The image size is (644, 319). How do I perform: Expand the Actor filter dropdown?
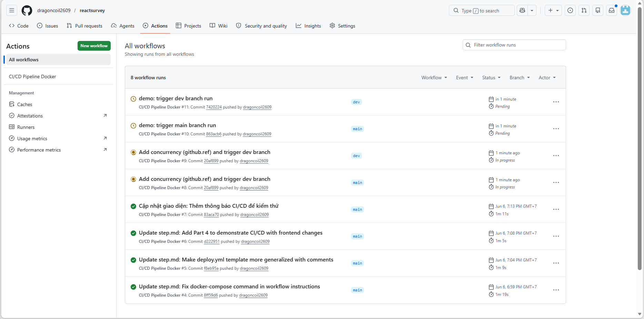pyautogui.click(x=547, y=78)
